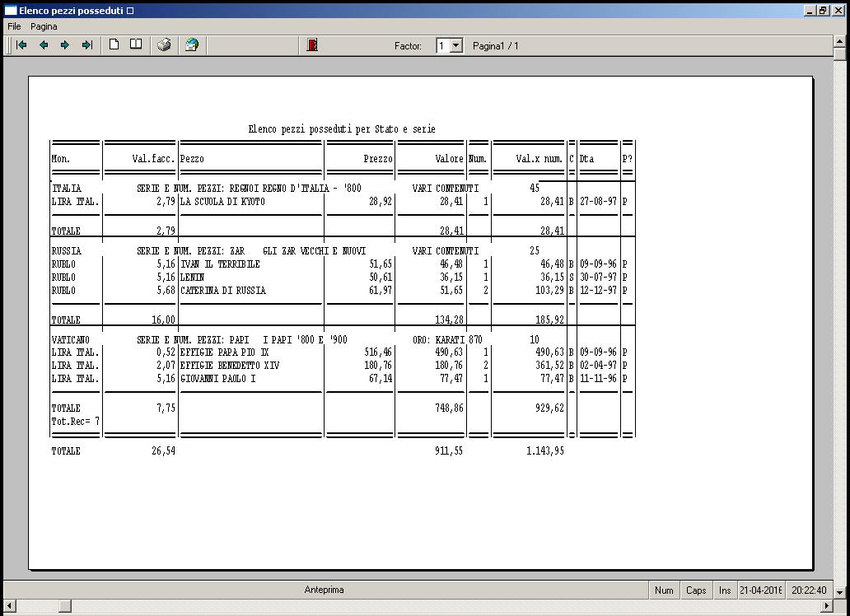
Task: Click the Caps indicator in status bar
Action: click(696, 590)
